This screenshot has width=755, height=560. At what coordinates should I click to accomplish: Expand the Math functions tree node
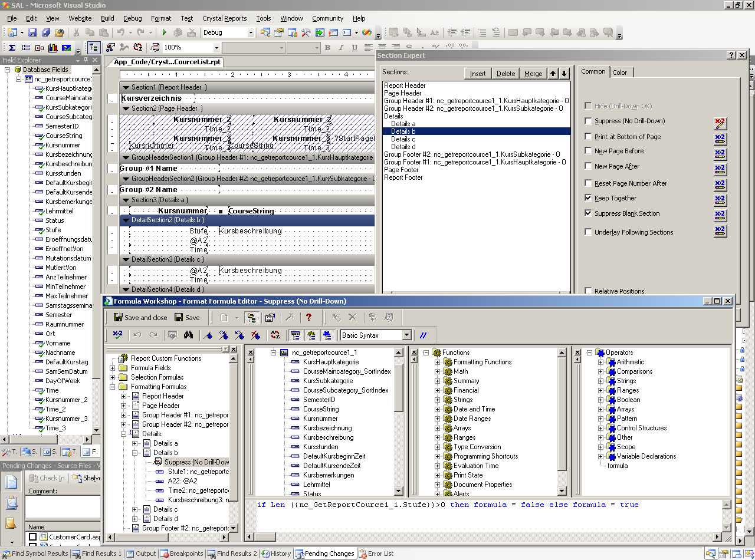click(x=438, y=371)
